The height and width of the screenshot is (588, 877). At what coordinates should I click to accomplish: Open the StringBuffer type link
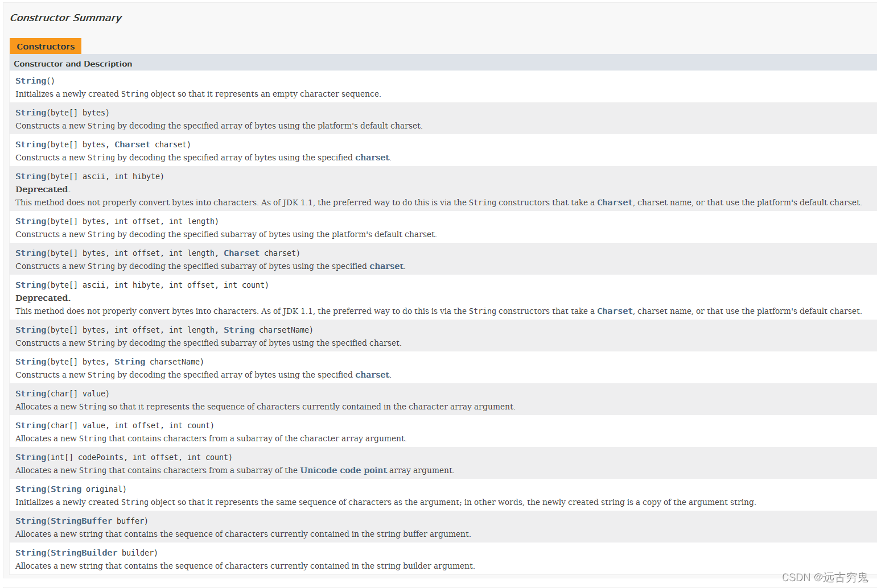81,521
